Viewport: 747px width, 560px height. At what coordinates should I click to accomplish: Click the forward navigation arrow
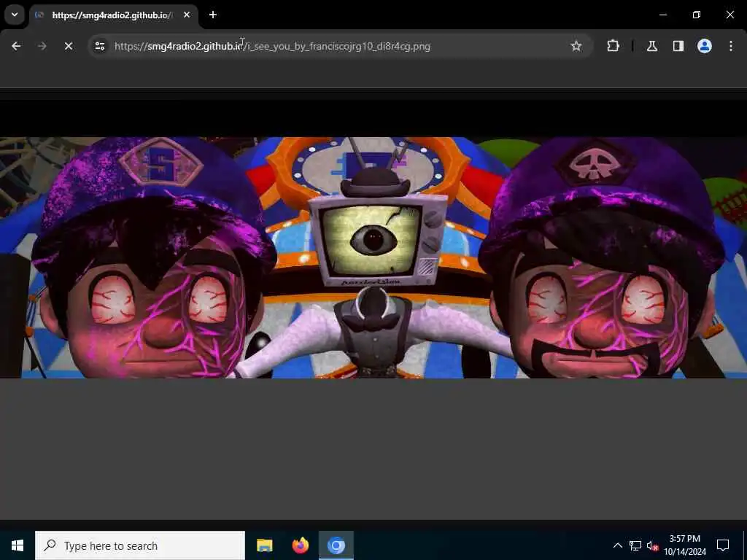coord(42,46)
